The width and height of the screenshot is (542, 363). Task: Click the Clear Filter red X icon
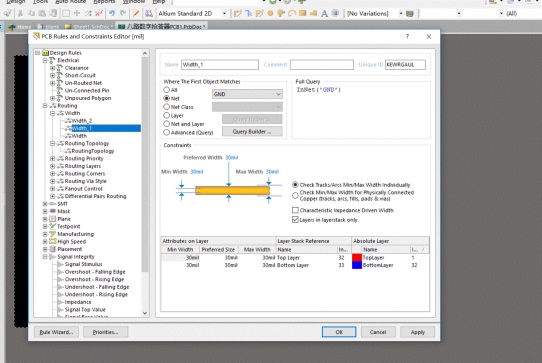(99, 13)
